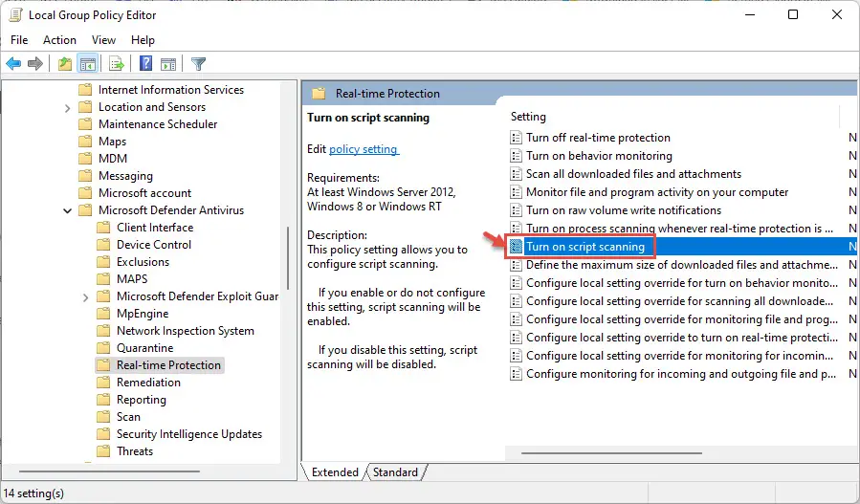The image size is (860, 504).
Task: Click folder icon next to Scan
Action: [x=103, y=417]
